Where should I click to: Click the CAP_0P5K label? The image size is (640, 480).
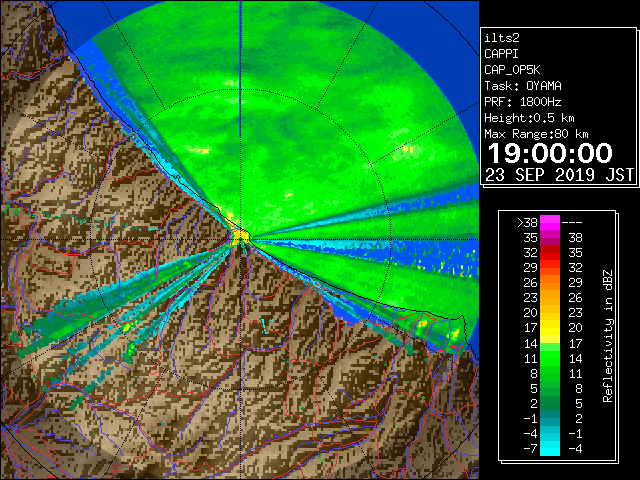tap(512, 70)
